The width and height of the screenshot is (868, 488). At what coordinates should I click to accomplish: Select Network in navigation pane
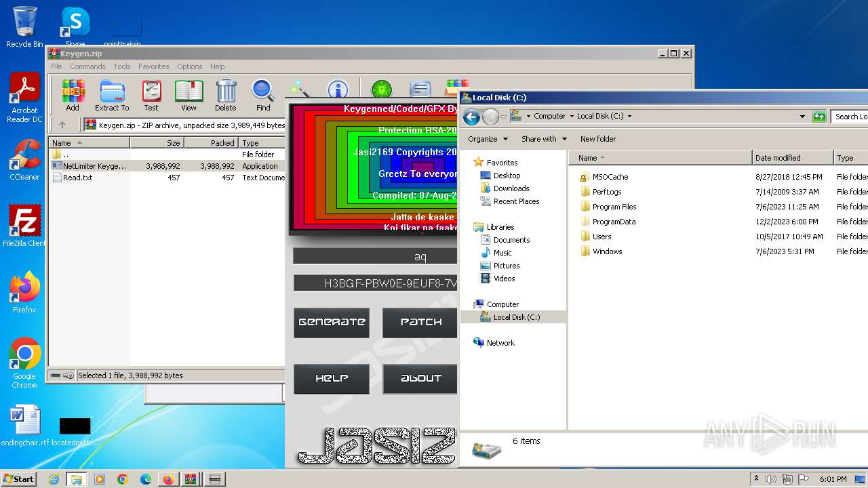coord(500,343)
